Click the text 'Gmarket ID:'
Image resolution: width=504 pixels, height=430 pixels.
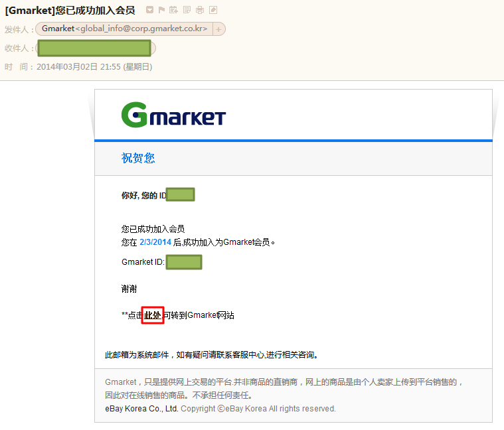click(143, 262)
